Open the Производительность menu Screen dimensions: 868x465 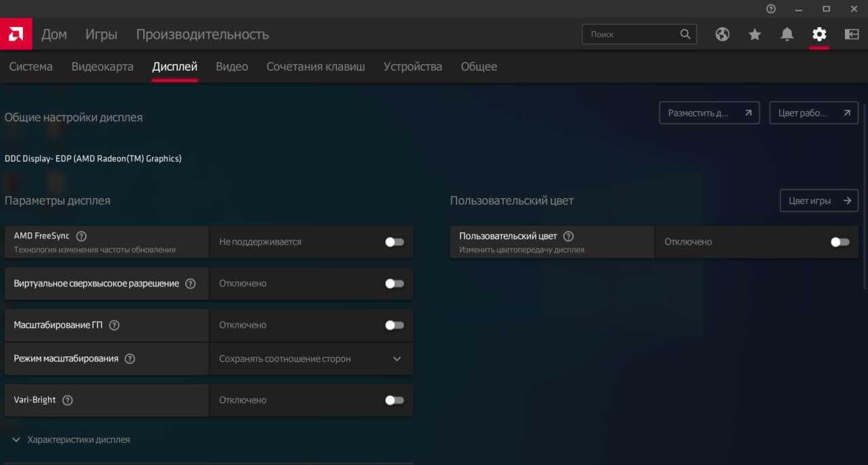[x=202, y=34]
